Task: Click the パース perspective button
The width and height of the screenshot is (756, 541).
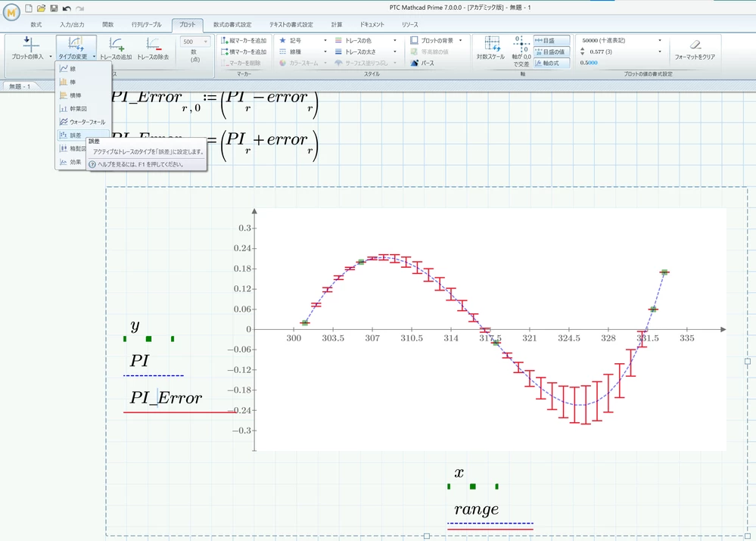Action: click(x=422, y=63)
